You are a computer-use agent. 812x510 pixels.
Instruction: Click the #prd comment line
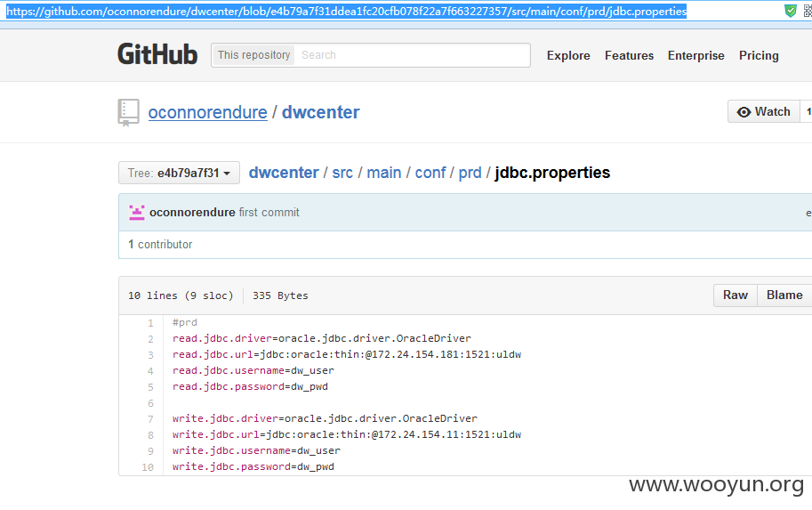[x=185, y=322]
